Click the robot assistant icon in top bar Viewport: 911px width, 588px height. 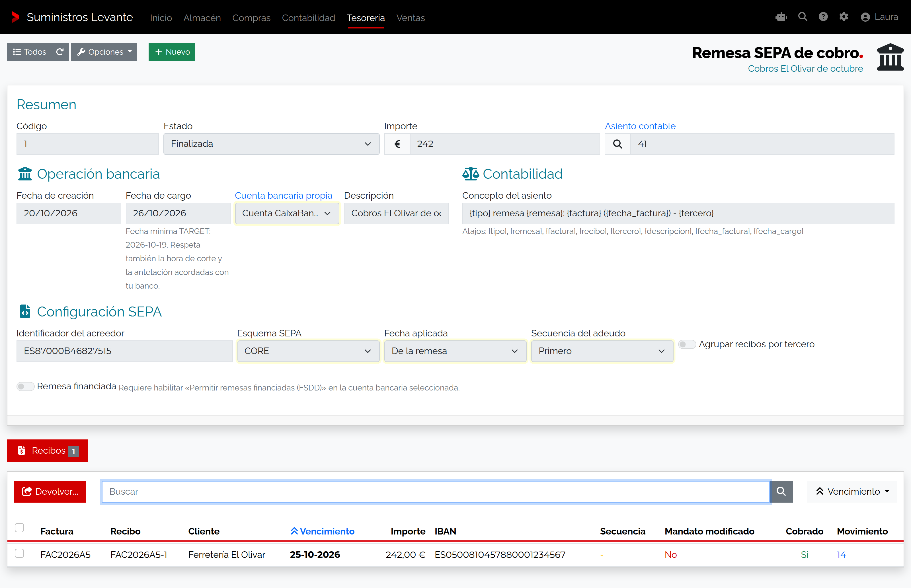[781, 17]
